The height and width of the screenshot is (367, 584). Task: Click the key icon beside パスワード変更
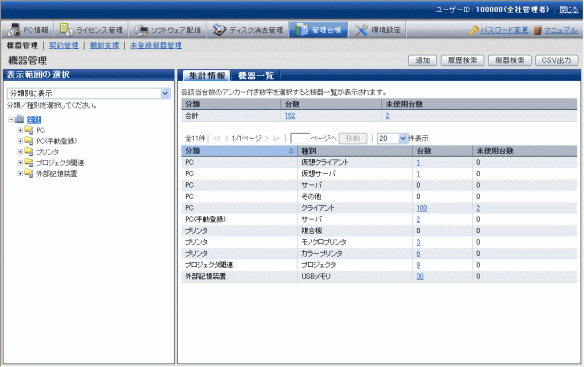tap(474, 30)
